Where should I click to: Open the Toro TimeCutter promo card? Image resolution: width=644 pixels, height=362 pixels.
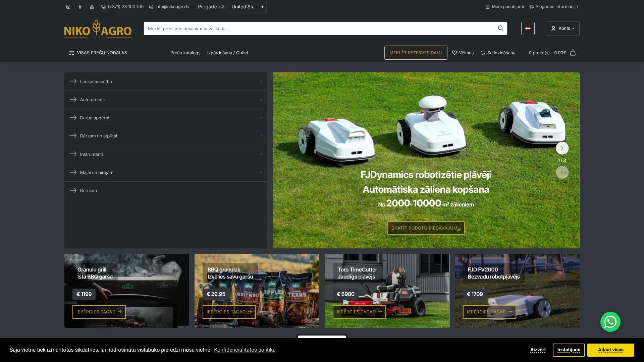(x=387, y=291)
